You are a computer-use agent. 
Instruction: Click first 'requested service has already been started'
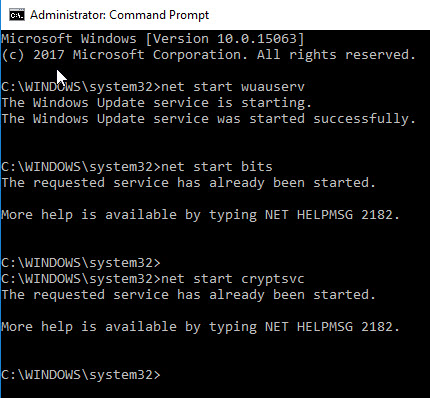189,183
